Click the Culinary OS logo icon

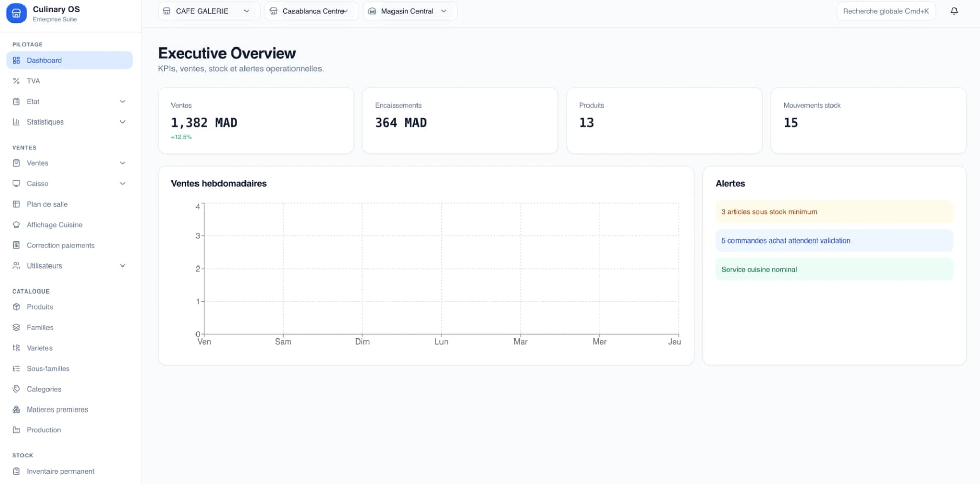click(x=16, y=13)
